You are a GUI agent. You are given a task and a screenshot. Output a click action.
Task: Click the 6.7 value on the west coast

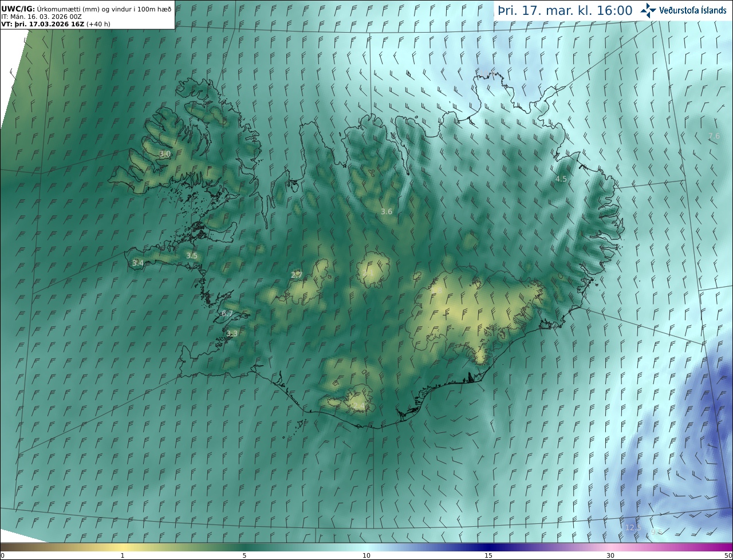tap(227, 313)
